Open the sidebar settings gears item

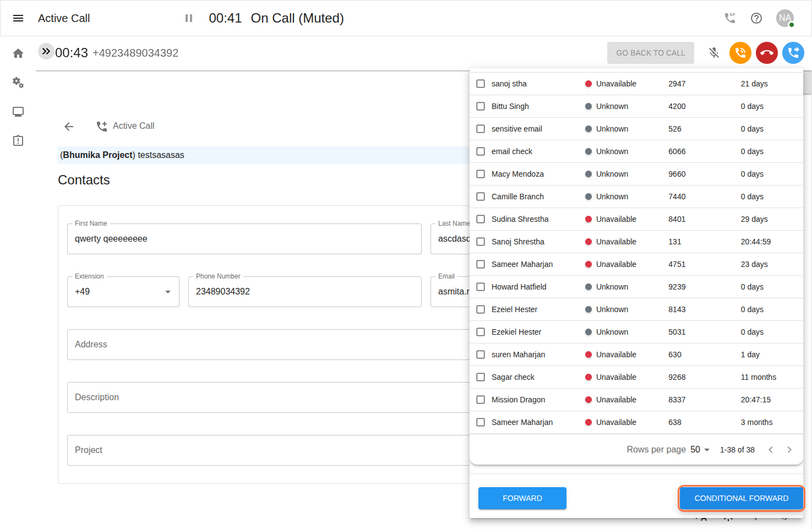18,83
